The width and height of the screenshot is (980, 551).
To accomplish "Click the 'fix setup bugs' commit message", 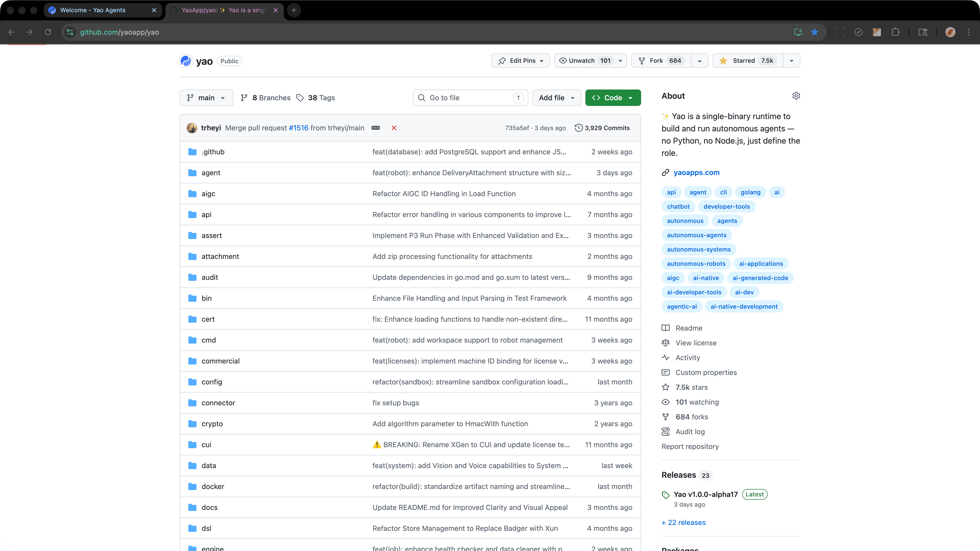I will tap(396, 403).
